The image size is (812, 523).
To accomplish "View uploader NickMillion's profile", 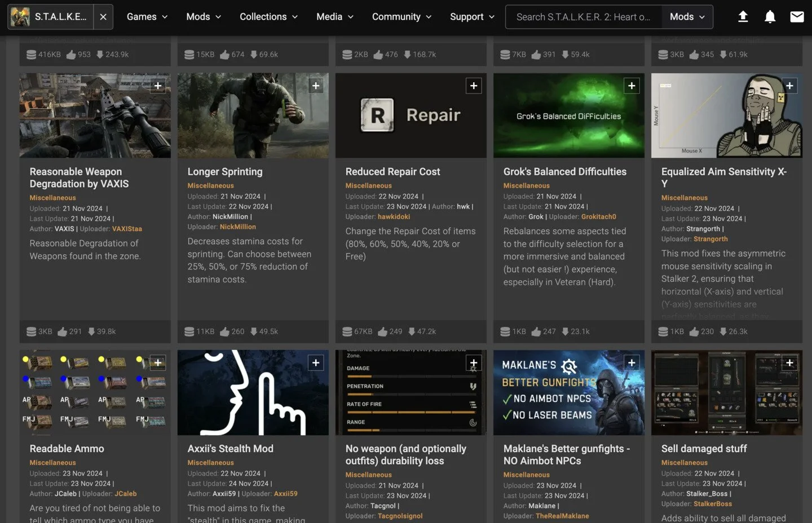I will 237,227.
